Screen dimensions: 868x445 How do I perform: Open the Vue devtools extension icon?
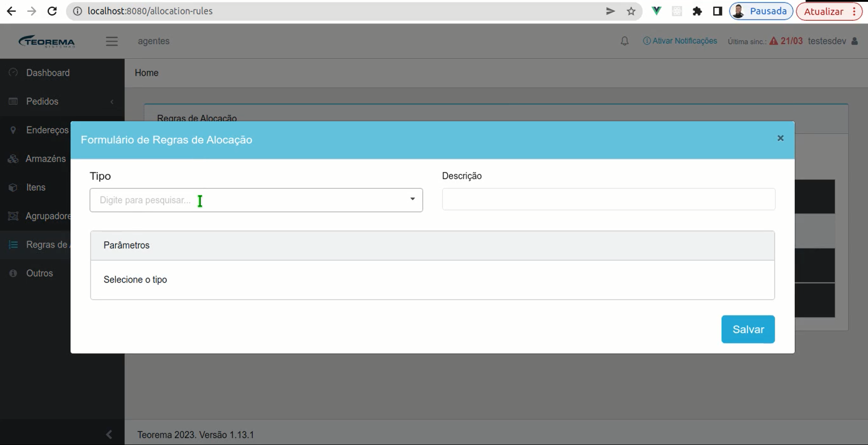click(656, 11)
